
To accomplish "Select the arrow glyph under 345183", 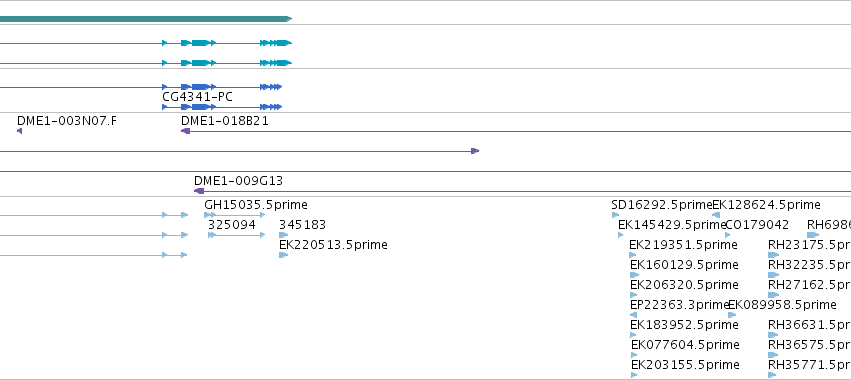I will [x=283, y=235].
